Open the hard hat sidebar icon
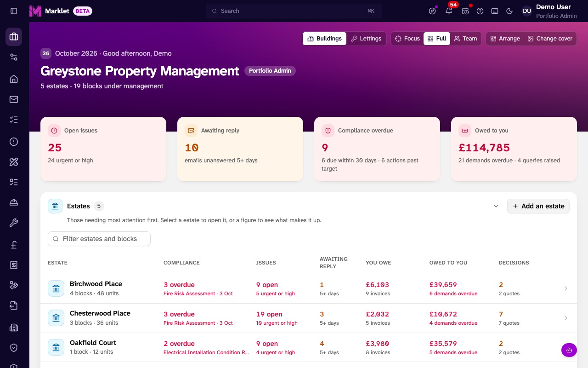This screenshot has height=368, width=588. (14, 202)
